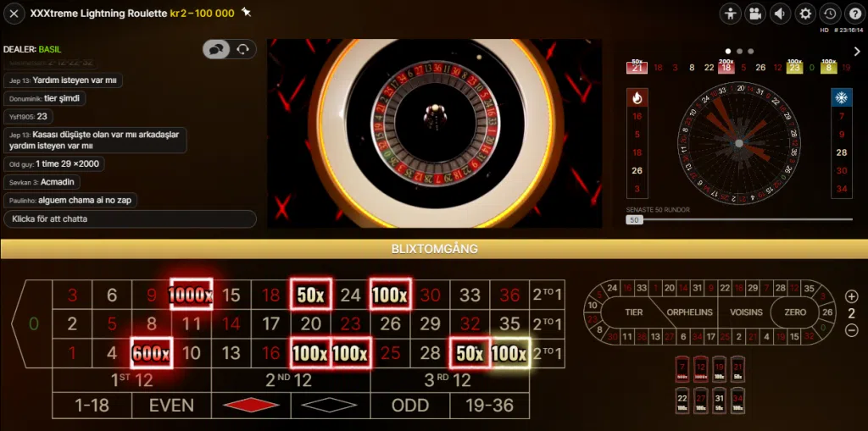The width and height of the screenshot is (868, 431).
Task: Click lightning card 31 with 50x
Action: pos(719,400)
